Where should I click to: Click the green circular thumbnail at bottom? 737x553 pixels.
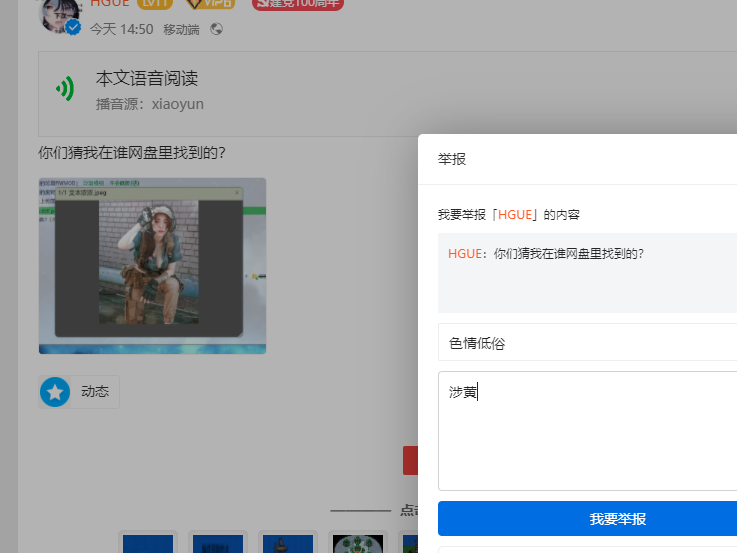357,543
